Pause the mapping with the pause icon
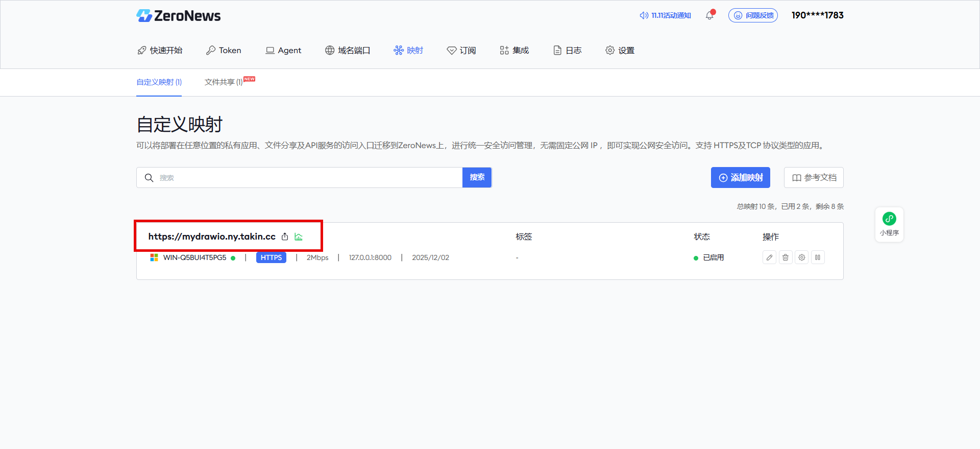Image resolution: width=980 pixels, height=449 pixels. 818,257
